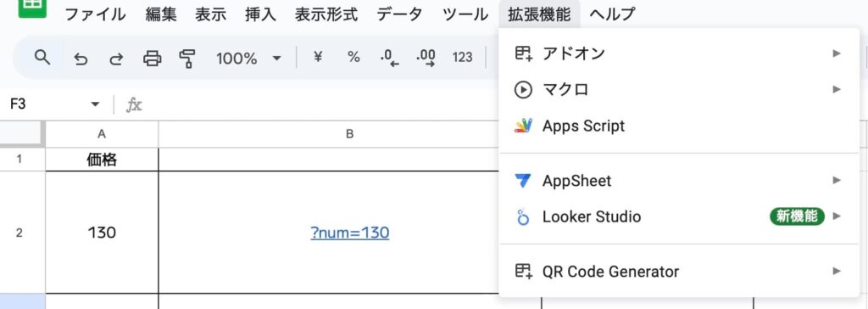Undo the last action
Screen dimensions: 868x309
coord(81,58)
